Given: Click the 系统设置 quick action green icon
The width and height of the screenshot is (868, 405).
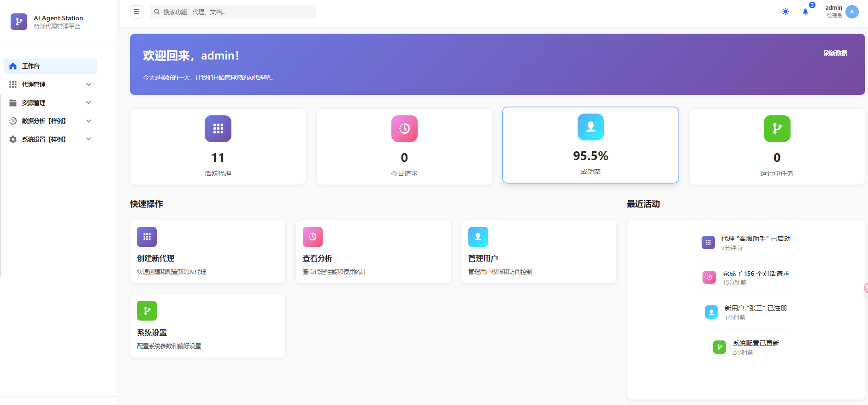Looking at the screenshot, I should tap(147, 310).
